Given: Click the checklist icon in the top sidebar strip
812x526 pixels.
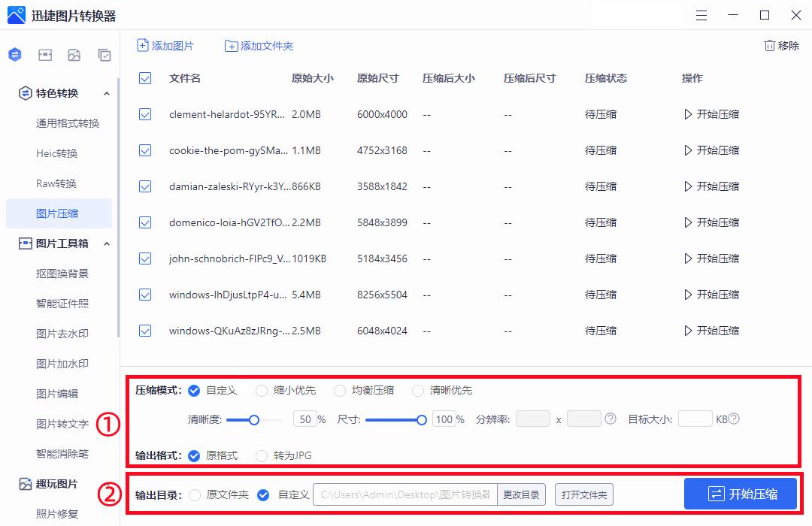Looking at the screenshot, I should point(104,54).
